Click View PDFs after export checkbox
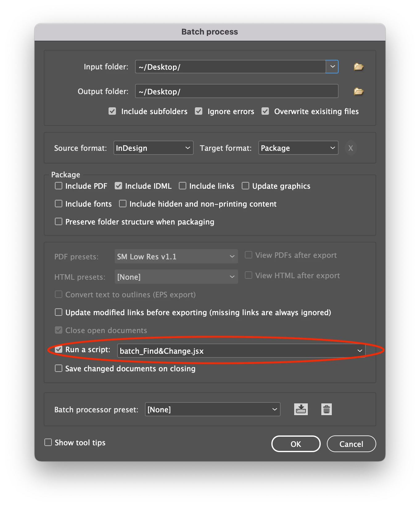Image resolution: width=420 pixels, height=507 pixels. tap(249, 255)
